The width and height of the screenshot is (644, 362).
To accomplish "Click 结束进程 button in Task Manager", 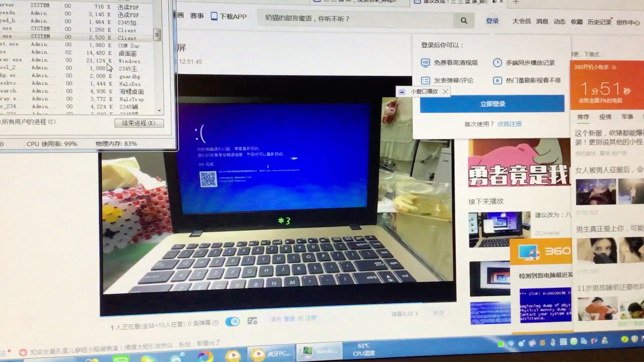I will tap(139, 123).
